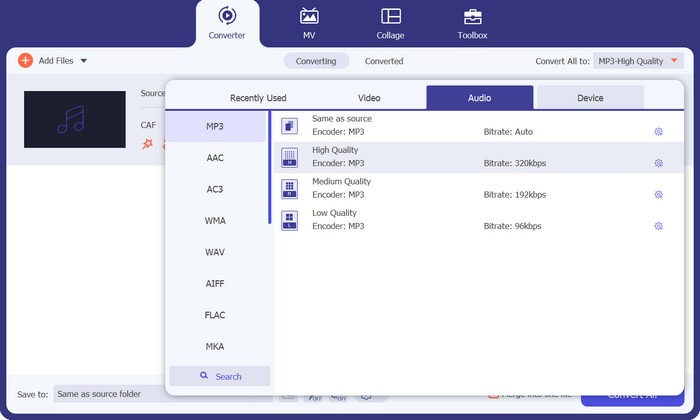Image resolution: width=700 pixels, height=420 pixels.
Task: Click the star edit icon under CAF
Action: [x=147, y=144]
